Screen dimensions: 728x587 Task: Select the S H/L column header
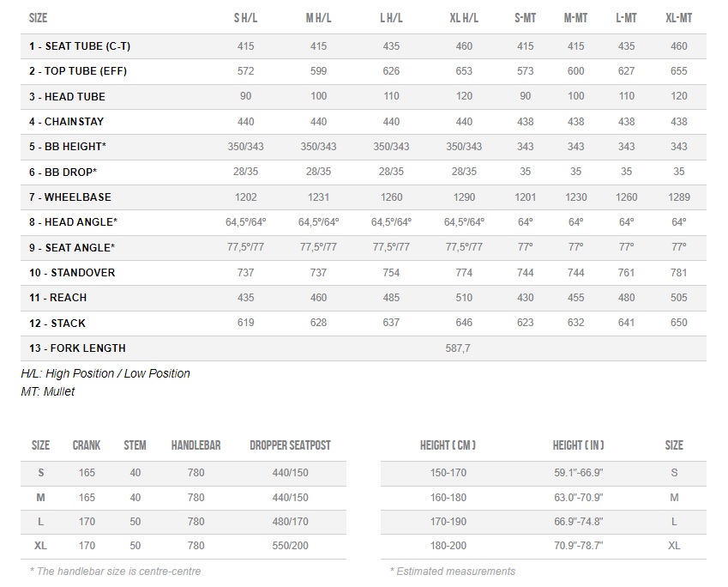(245, 18)
